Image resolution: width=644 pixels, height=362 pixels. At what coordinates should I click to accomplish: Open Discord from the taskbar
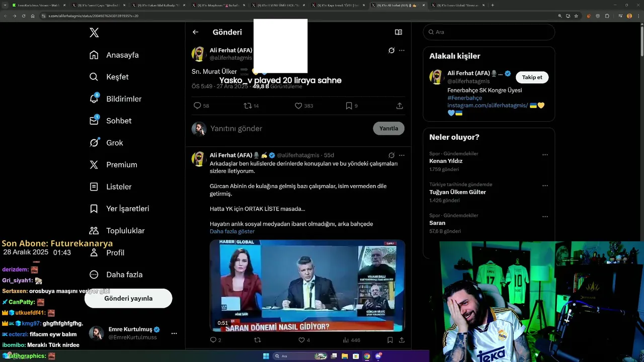click(x=378, y=356)
